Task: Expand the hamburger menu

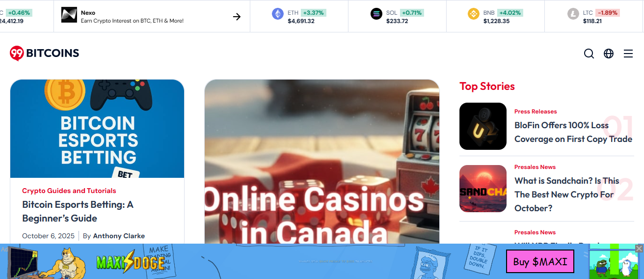Action: 628,54
